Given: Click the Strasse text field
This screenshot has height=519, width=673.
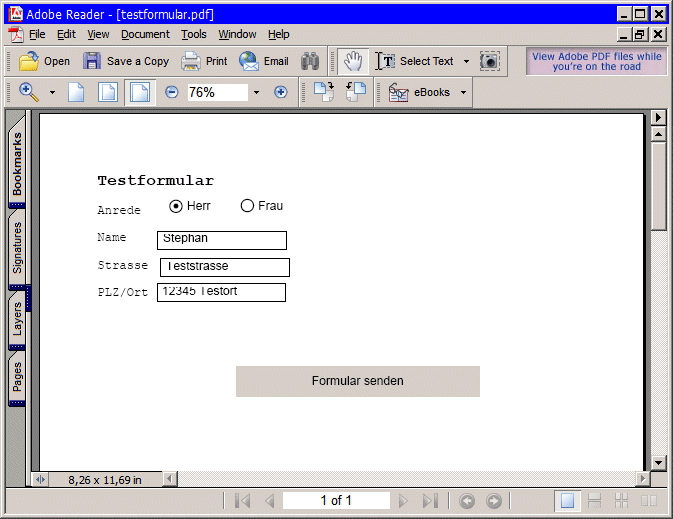Looking at the screenshot, I should pyautogui.click(x=225, y=267).
